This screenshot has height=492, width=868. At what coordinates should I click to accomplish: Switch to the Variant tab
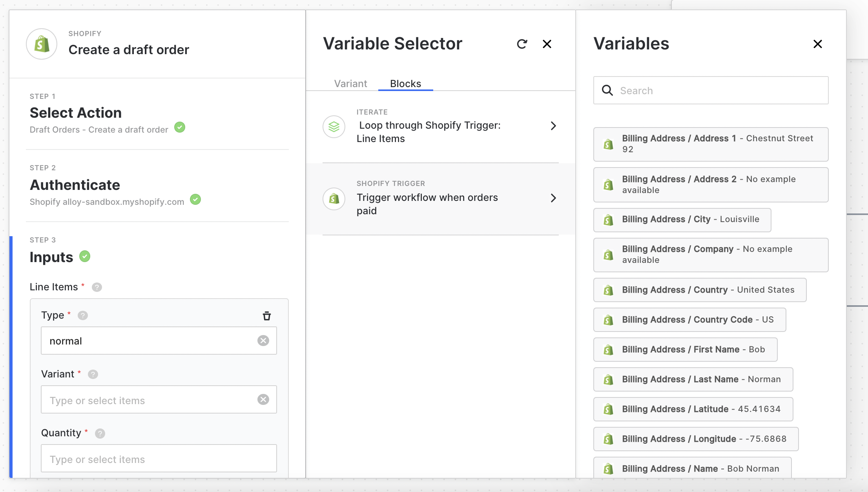(x=350, y=84)
